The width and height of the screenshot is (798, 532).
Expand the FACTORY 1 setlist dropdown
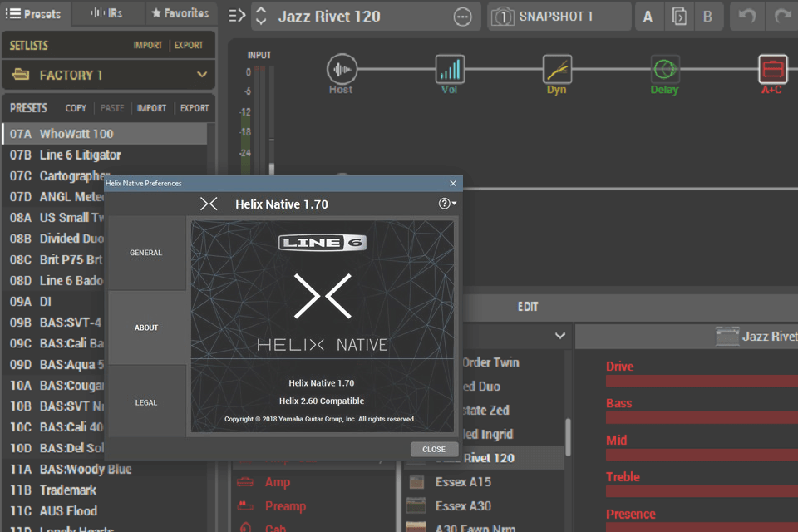coord(202,75)
